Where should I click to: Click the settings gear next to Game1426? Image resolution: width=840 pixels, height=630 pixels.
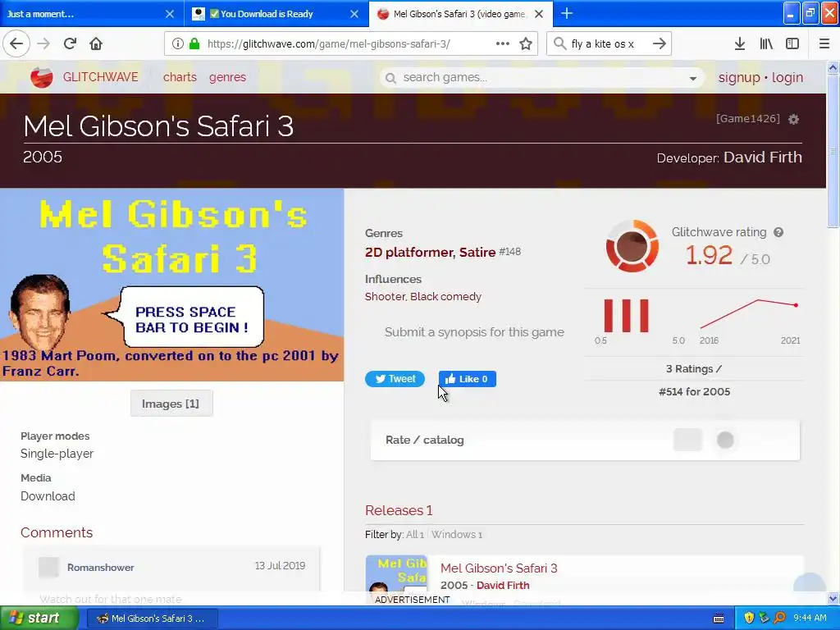tap(794, 119)
